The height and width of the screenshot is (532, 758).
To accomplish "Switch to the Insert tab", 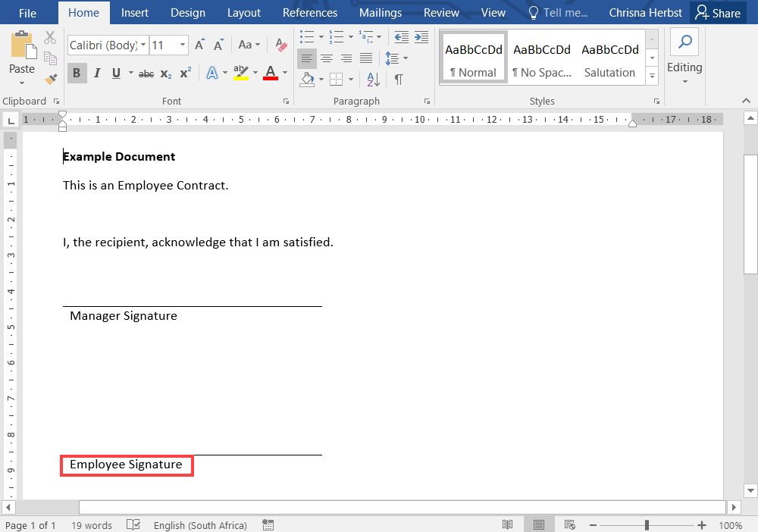I will (135, 13).
